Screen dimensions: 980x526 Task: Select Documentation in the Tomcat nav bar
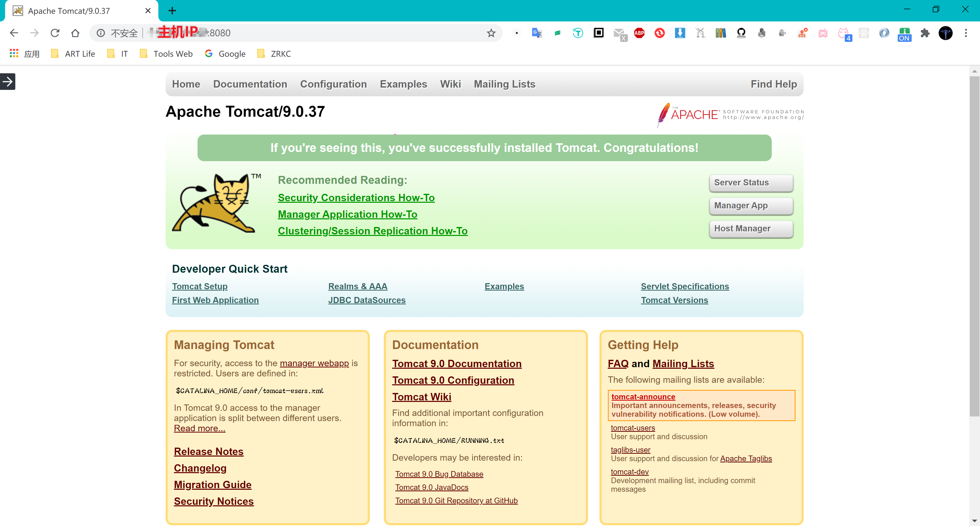tap(250, 84)
